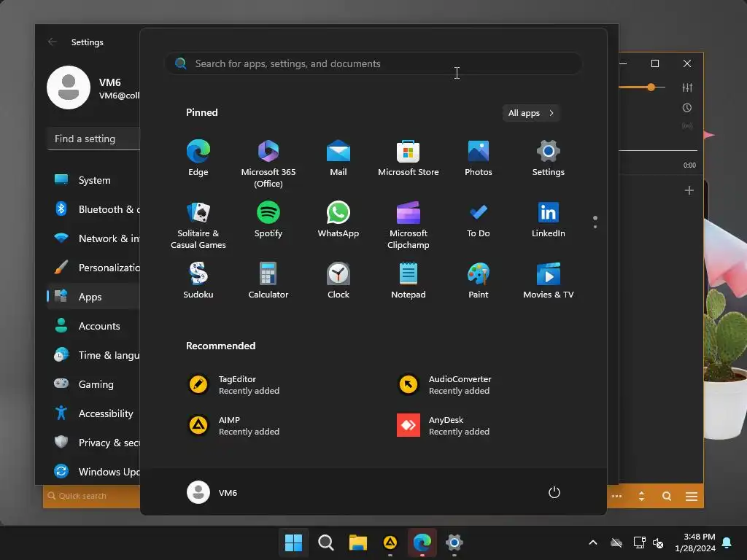Open the Spotify app
Viewport: 747px width, 560px height.
[x=268, y=220]
